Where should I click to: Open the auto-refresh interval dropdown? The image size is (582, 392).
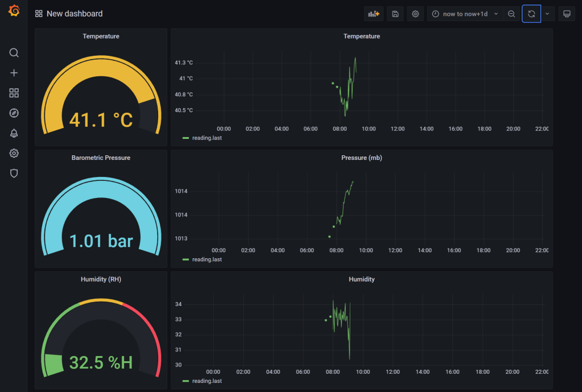[547, 13]
